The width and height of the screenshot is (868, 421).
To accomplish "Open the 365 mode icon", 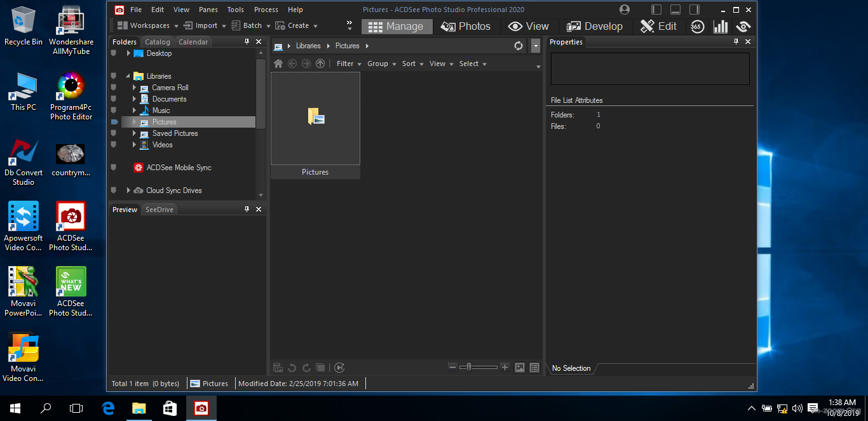I will pyautogui.click(x=697, y=26).
